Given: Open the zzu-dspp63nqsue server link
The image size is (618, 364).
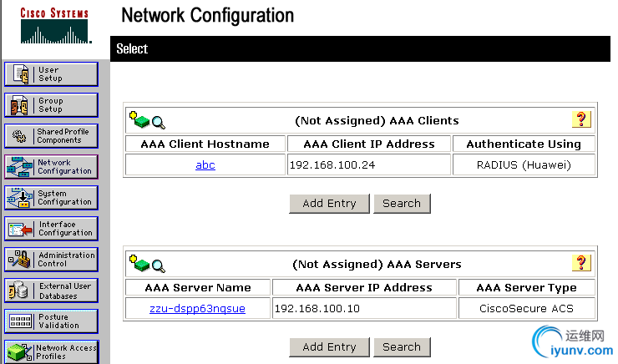Looking at the screenshot, I should [x=197, y=308].
